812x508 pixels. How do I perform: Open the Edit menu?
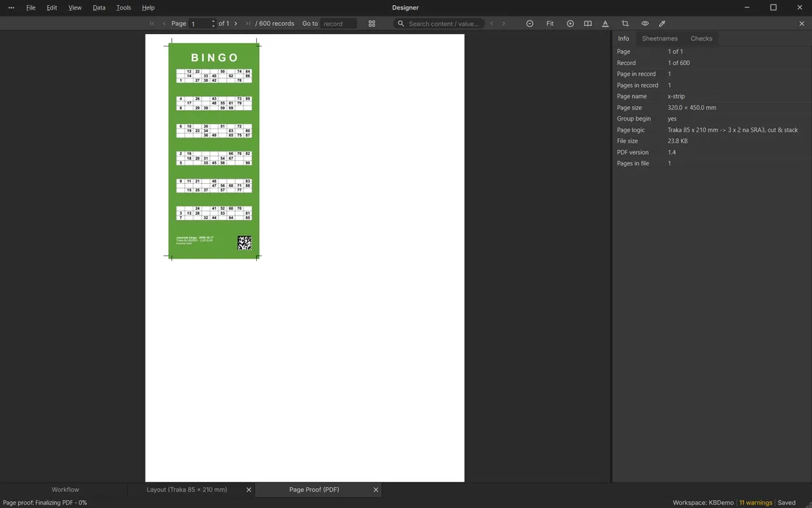click(x=52, y=8)
